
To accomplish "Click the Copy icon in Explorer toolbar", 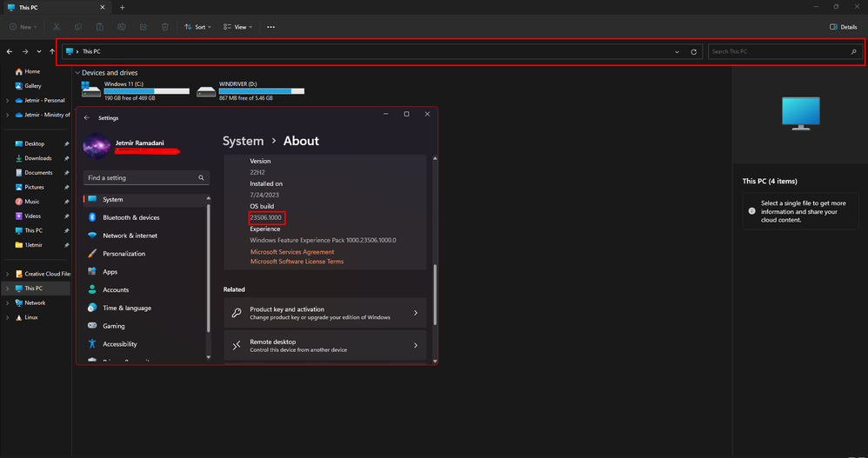I will pos(78,27).
